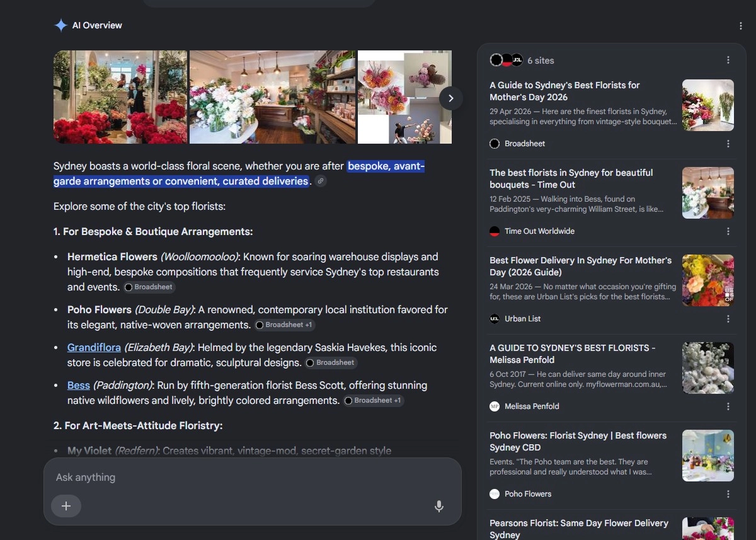
Task: Open thumbnail of Poho Flowers result
Action: [708, 456]
